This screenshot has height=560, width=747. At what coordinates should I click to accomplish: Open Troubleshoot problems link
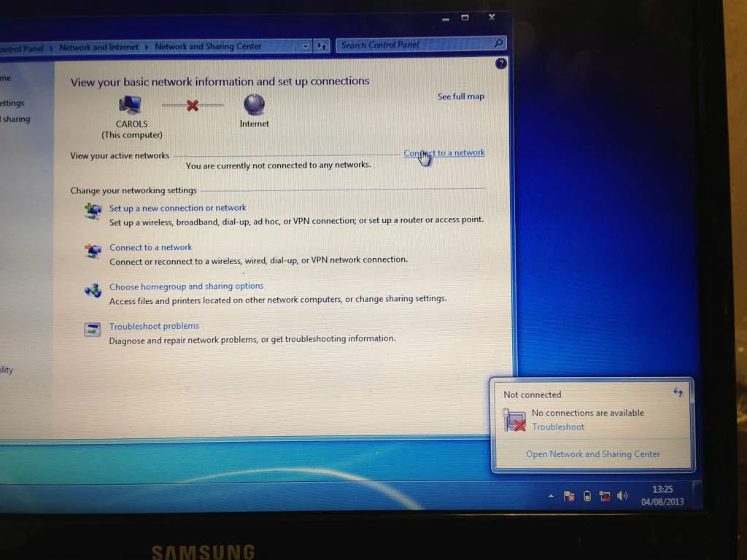point(154,326)
